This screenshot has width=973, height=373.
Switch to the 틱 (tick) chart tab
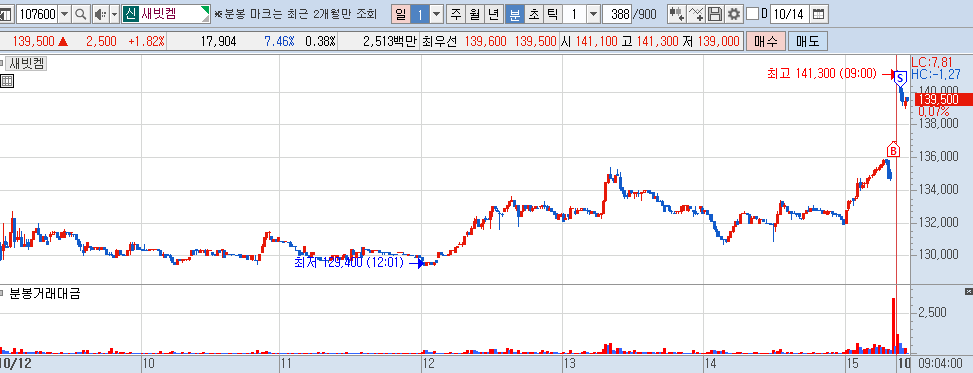pyautogui.click(x=553, y=14)
